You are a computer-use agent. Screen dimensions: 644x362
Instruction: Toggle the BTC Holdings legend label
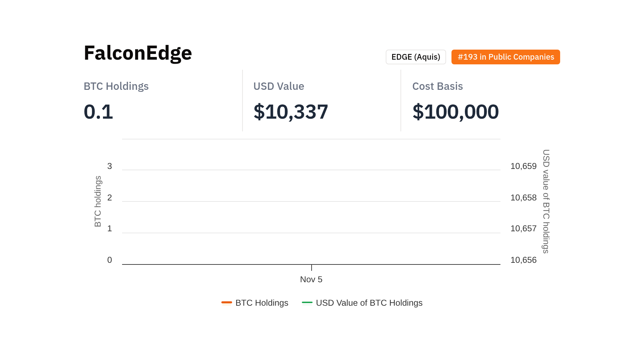click(x=262, y=303)
